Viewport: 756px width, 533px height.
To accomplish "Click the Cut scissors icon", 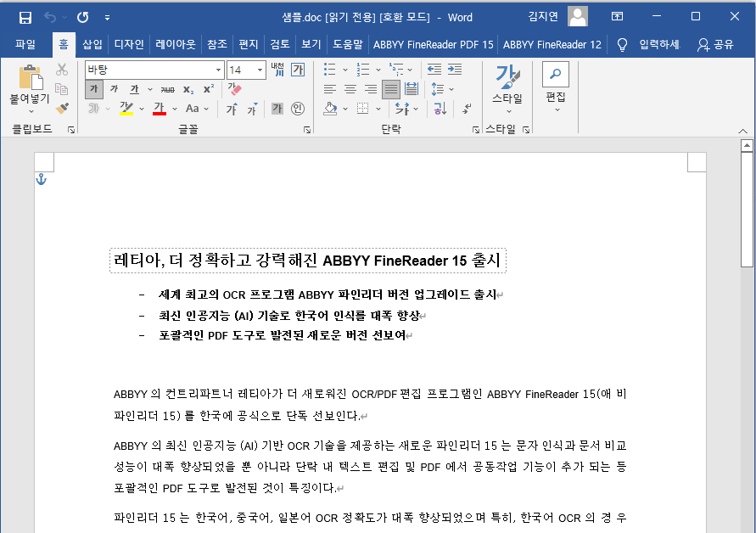I will click(x=62, y=70).
